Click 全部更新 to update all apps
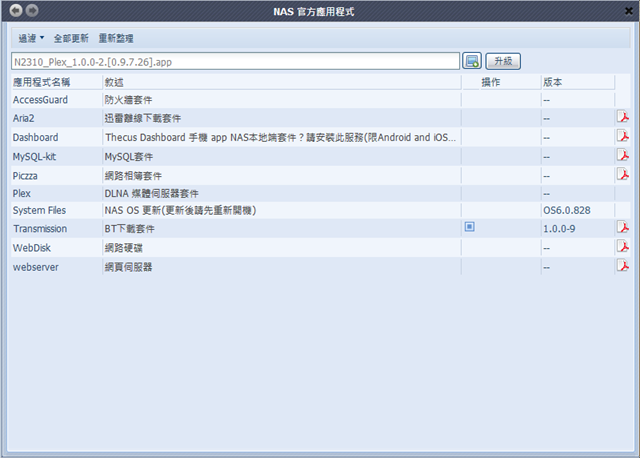Viewport: 640px width, 458px height. click(71, 38)
